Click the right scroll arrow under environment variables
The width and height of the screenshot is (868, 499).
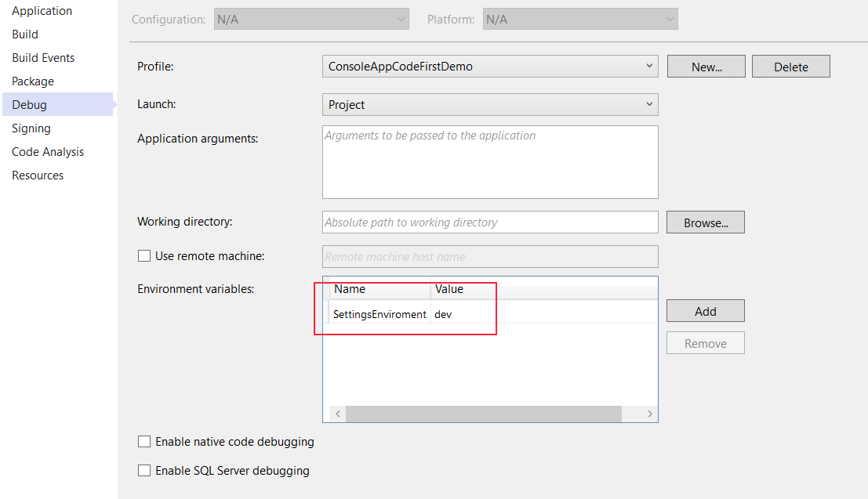649,414
